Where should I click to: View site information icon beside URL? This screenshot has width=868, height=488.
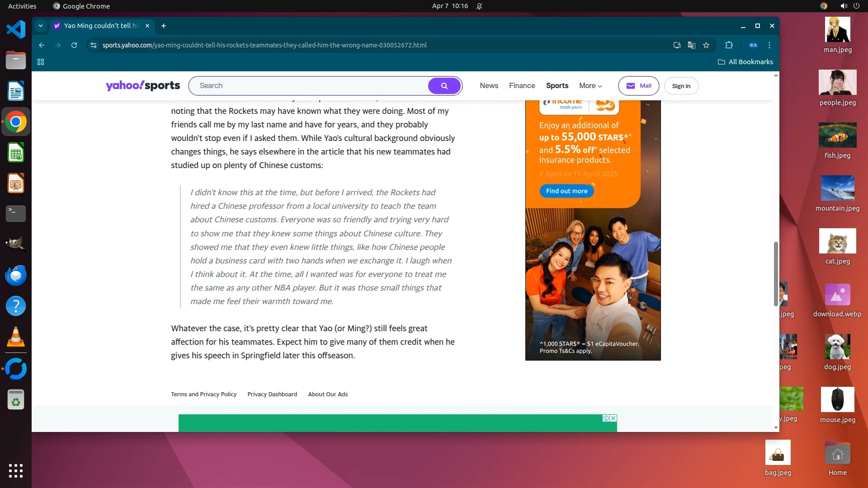94,45
